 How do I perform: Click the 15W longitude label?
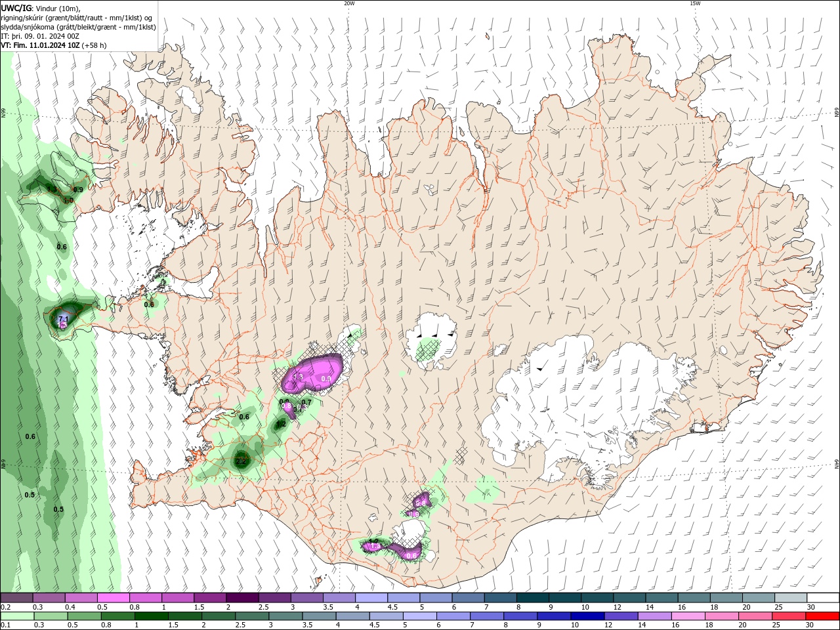coord(695,3)
